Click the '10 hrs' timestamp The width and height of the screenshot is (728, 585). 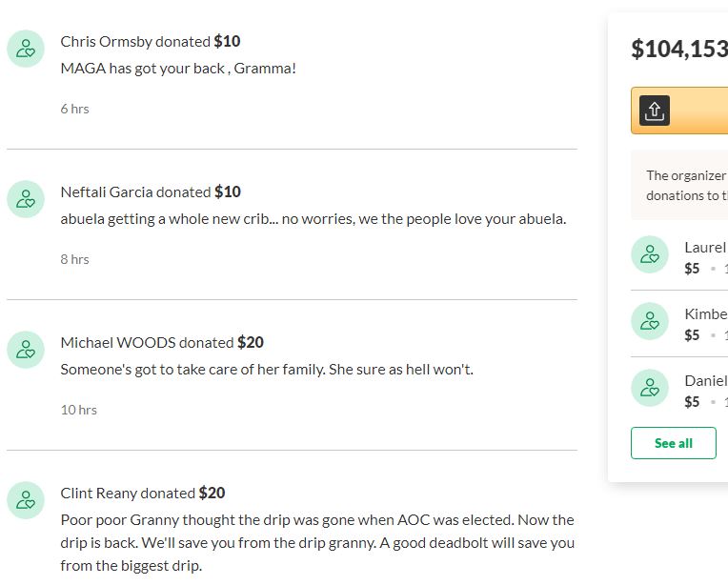78,410
